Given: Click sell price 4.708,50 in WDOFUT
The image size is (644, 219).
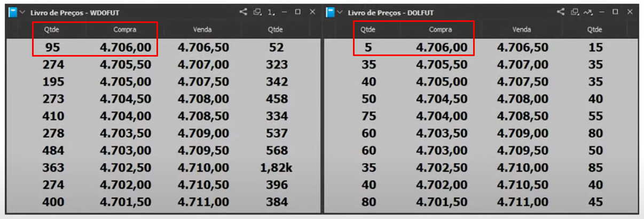Looking at the screenshot, I should pyautogui.click(x=203, y=116).
